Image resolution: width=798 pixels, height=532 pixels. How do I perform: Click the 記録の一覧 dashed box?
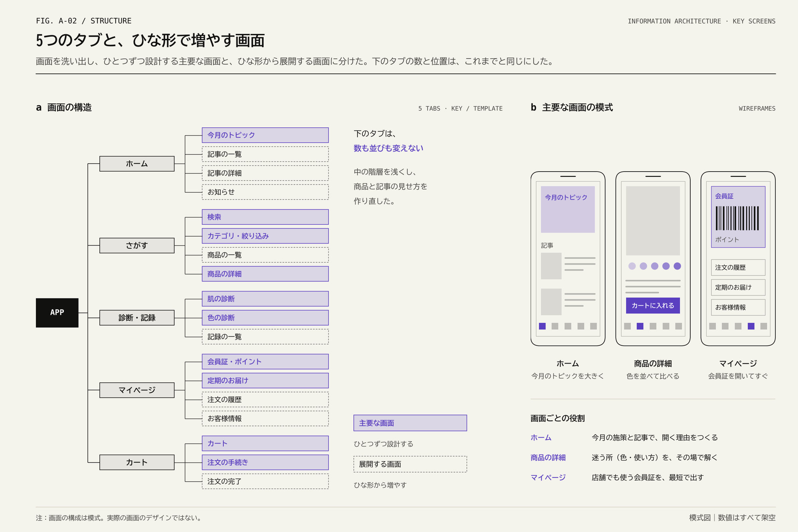click(x=265, y=336)
